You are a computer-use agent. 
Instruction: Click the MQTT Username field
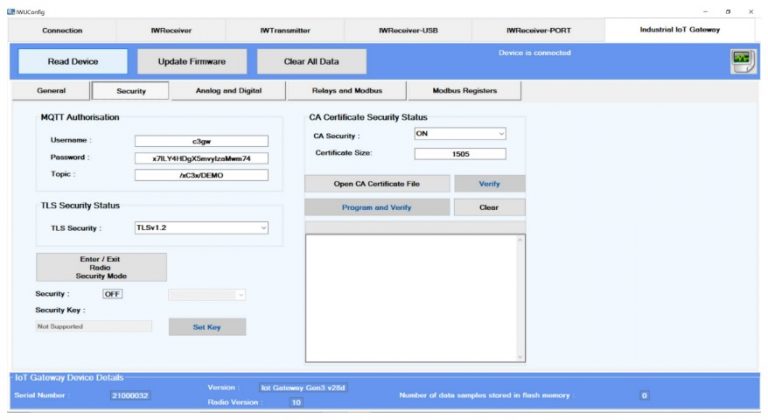pos(201,141)
